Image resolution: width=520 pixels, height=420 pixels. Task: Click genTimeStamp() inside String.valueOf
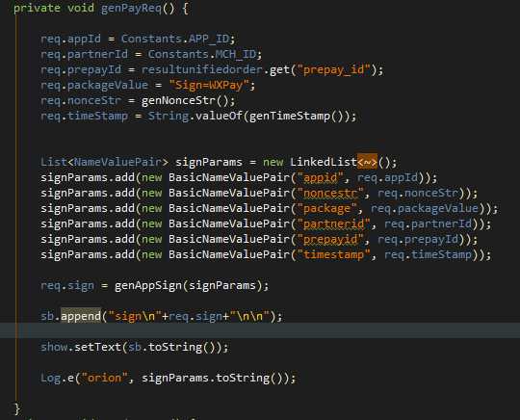point(296,116)
